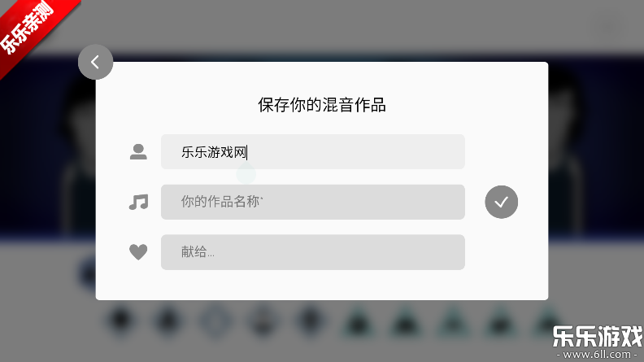Click the heart icon beside 献给 field
This screenshot has width=644, height=362.
click(x=138, y=252)
